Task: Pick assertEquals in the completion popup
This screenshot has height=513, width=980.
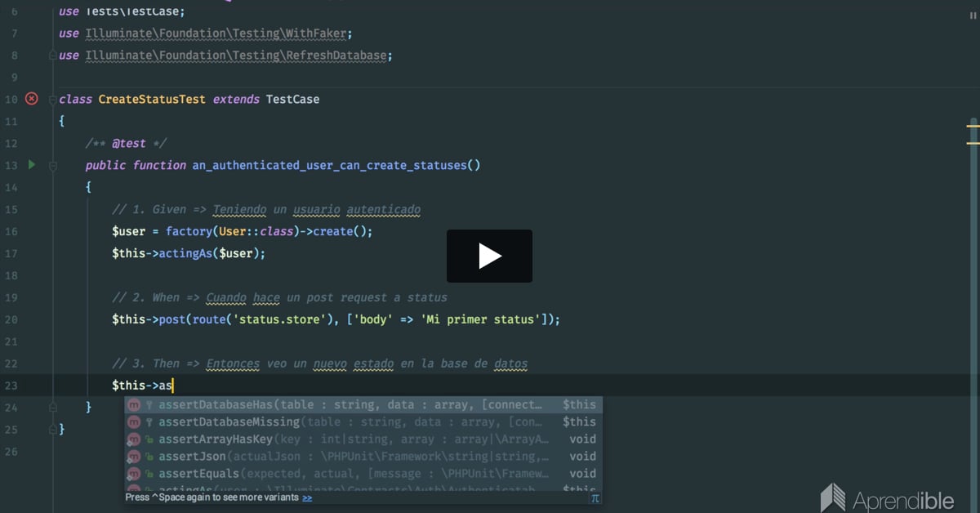Action: click(x=363, y=474)
